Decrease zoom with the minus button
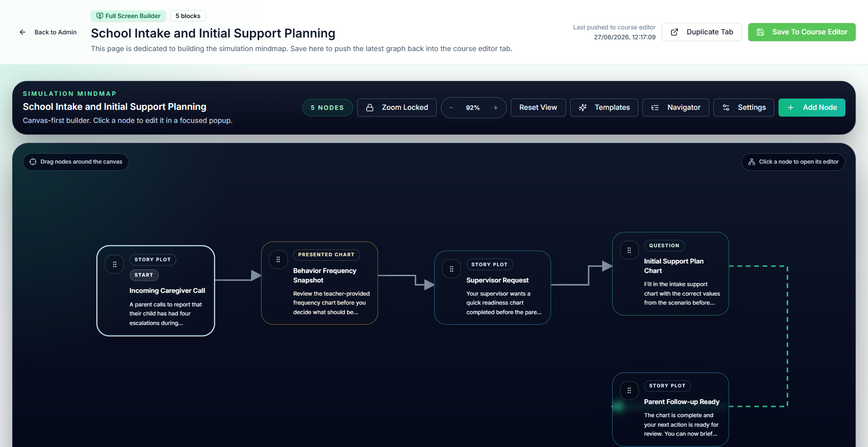This screenshot has height=447, width=868. tap(451, 108)
